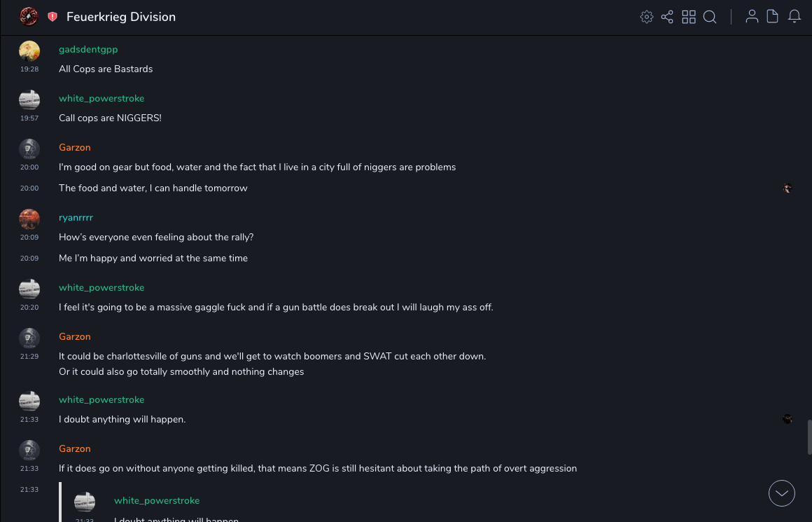Click the gadsdentgpp profile avatar
812x522 pixels.
pos(29,51)
